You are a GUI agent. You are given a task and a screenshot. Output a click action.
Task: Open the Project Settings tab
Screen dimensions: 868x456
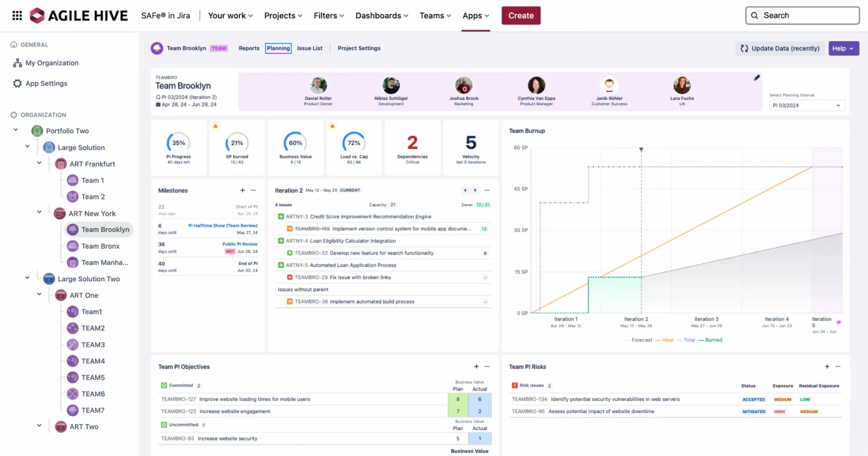359,48
